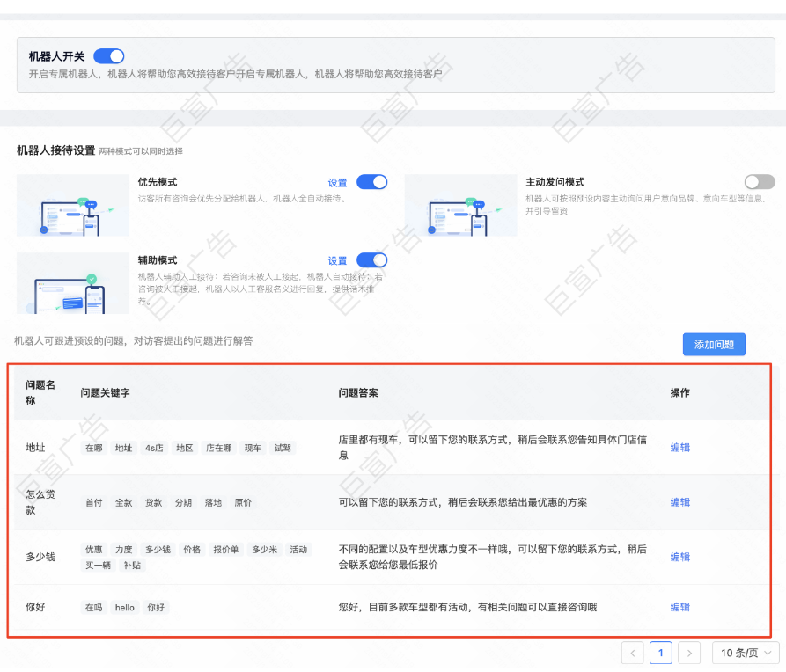The width and height of the screenshot is (786, 672).
Task: Open the 10 条/页 page size dropdown
Action: tap(745, 653)
